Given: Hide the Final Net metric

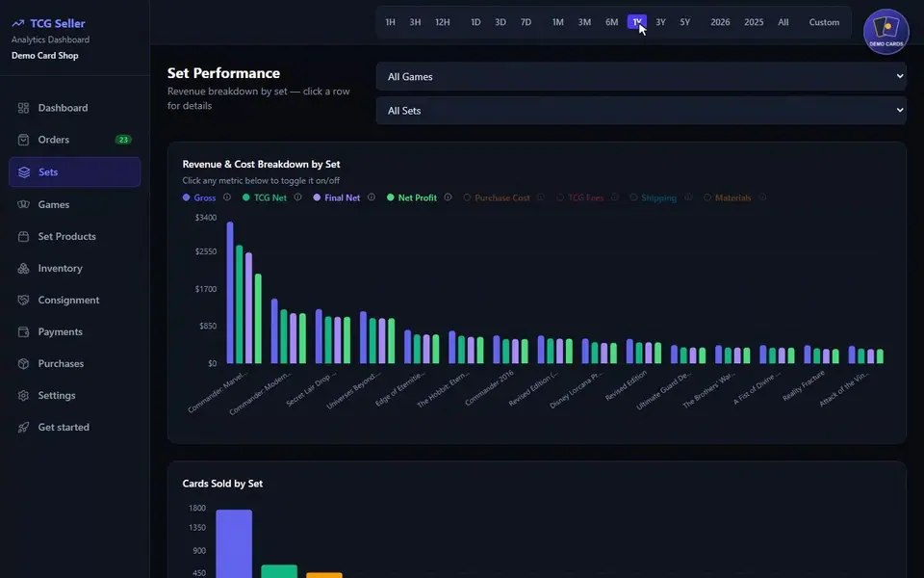Looking at the screenshot, I should [337, 197].
